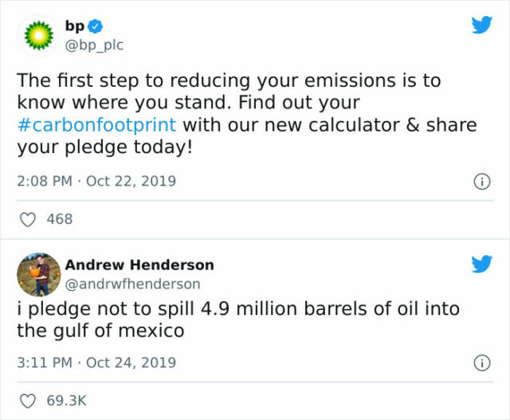Click the 468 likes count
Screen dimensions: 510x420
click(60, 219)
